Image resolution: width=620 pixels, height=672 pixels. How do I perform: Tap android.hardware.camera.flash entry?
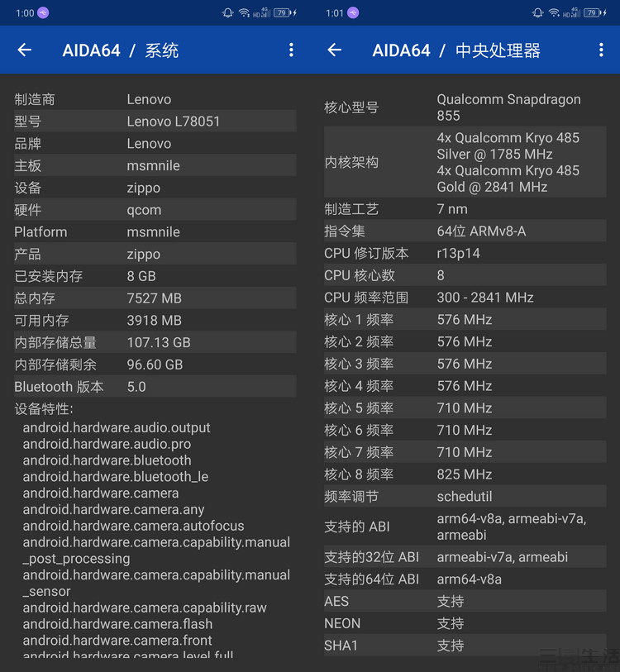(x=117, y=624)
